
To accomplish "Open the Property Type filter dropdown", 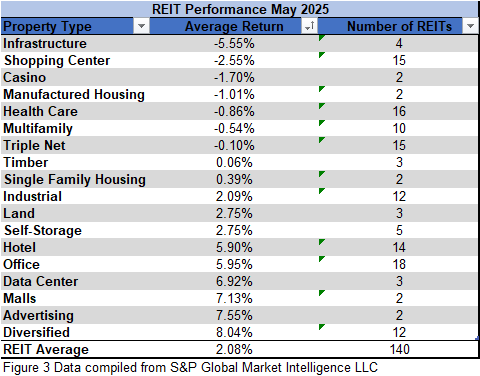I will (141, 26).
